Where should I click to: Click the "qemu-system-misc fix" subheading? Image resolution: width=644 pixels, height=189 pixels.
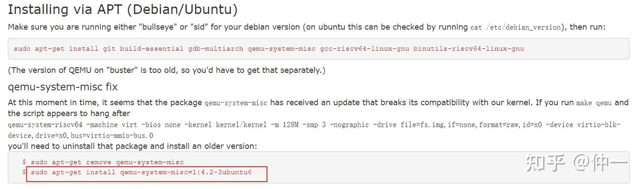coord(63,86)
